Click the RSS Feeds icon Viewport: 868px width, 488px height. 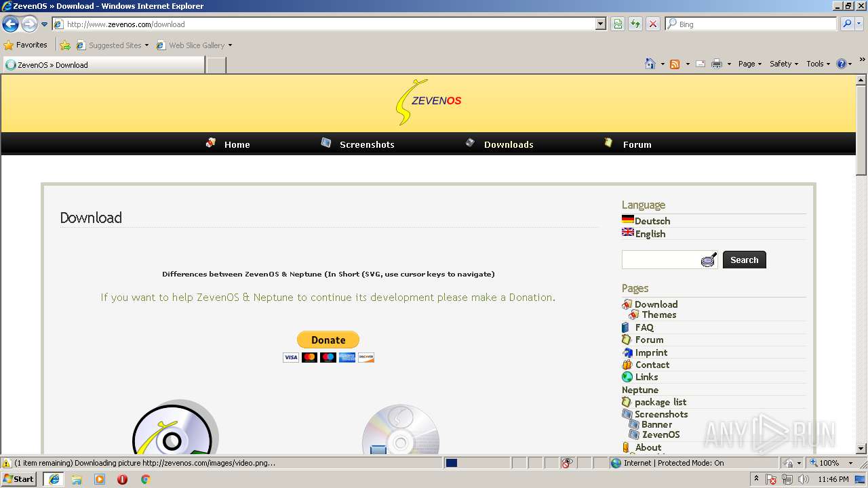coord(675,64)
